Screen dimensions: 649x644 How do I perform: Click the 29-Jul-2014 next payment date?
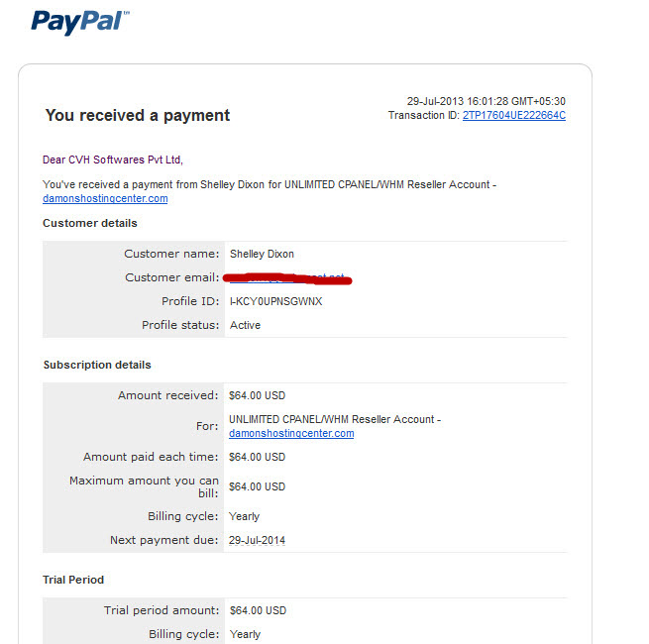click(x=257, y=541)
